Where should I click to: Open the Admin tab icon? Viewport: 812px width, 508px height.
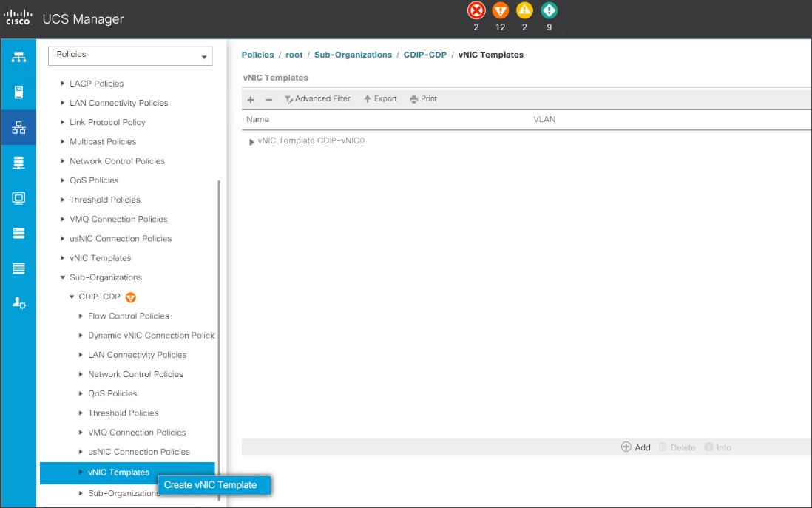tap(18, 303)
